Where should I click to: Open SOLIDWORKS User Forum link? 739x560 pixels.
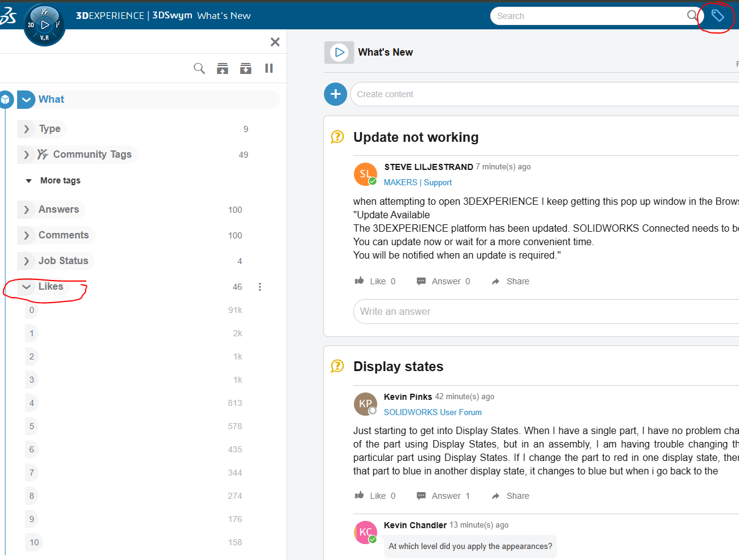[433, 412]
